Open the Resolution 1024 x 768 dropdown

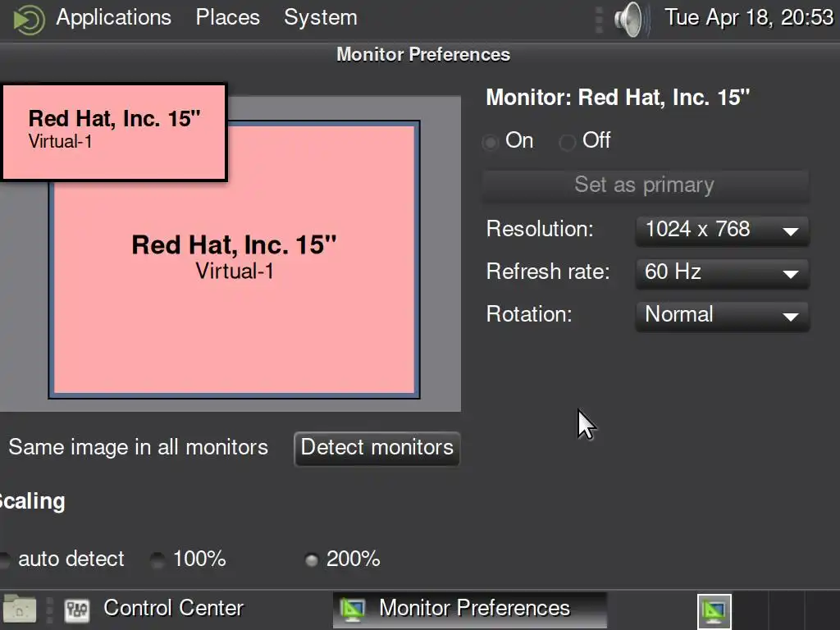(722, 231)
